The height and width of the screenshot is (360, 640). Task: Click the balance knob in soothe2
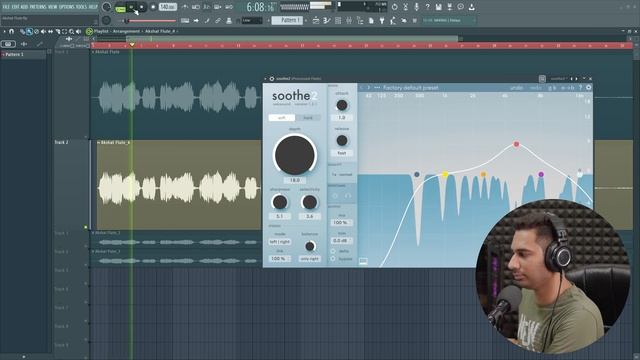[x=310, y=246]
